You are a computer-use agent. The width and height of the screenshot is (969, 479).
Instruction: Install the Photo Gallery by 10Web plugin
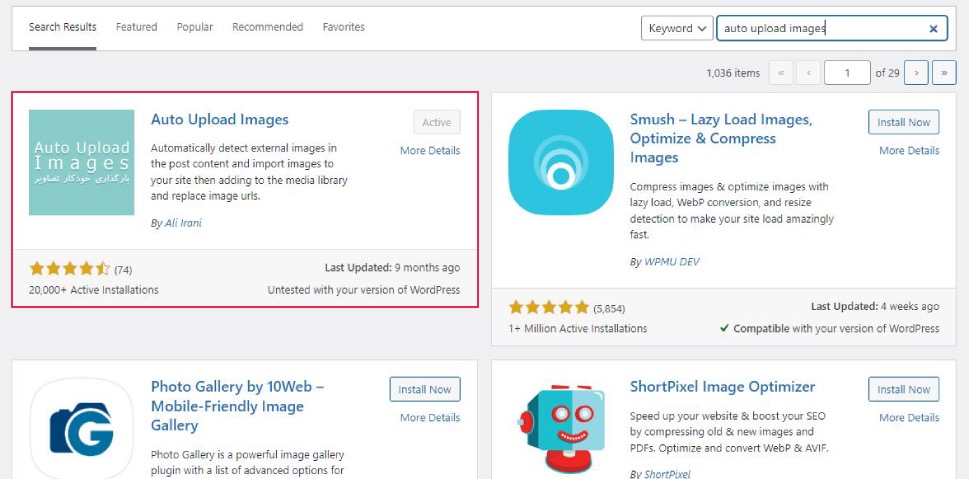click(425, 389)
